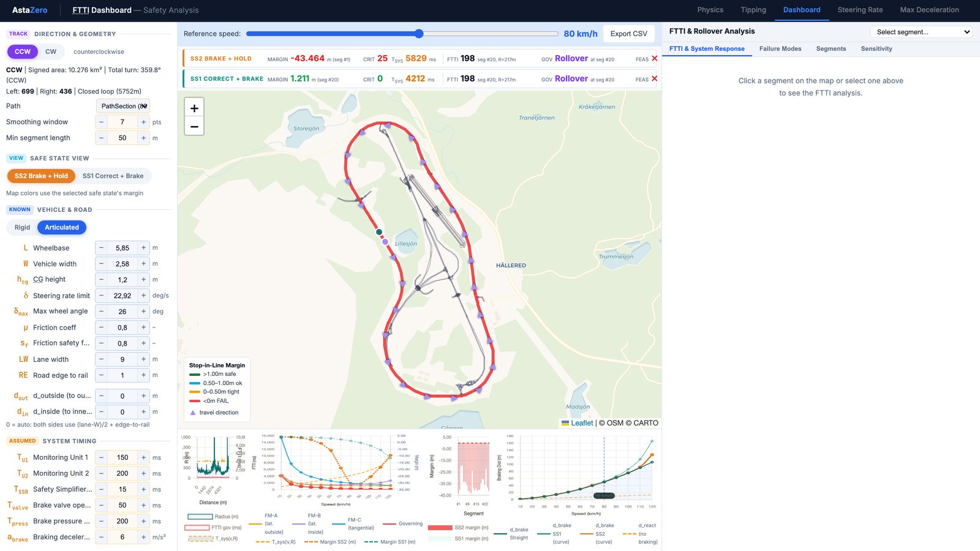The width and height of the screenshot is (980, 551).
Task: Decrease Road edge to rail
Action: pos(101,375)
